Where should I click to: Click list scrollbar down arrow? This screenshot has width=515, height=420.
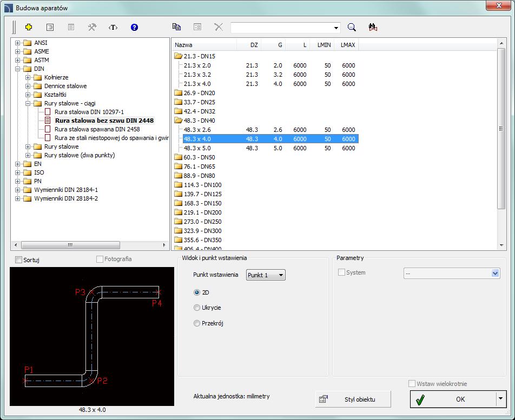[x=501, y=245]
